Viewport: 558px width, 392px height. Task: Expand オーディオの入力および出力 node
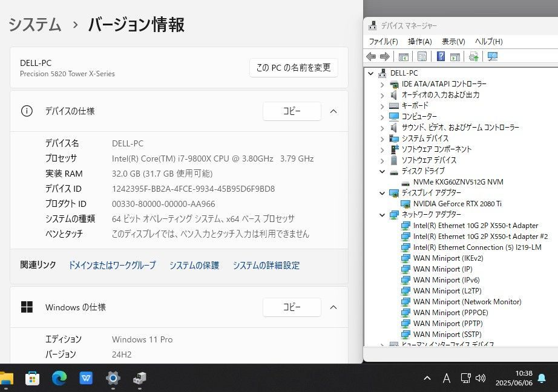[x=382, y=96]
